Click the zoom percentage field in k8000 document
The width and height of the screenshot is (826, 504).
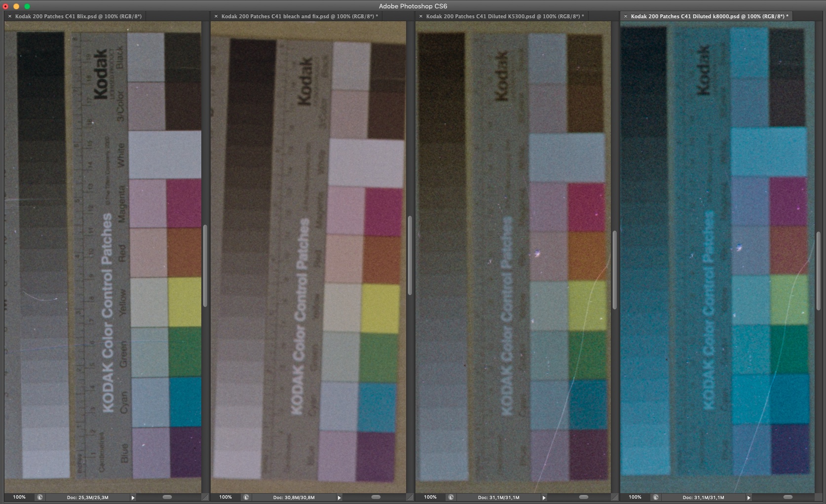(x=635, y=497)
